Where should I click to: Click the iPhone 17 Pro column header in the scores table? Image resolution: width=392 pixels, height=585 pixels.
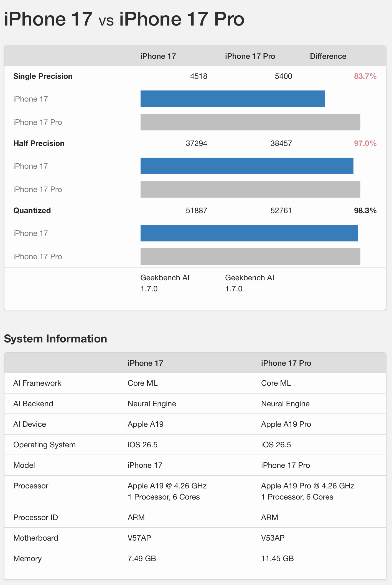point(250,56)
